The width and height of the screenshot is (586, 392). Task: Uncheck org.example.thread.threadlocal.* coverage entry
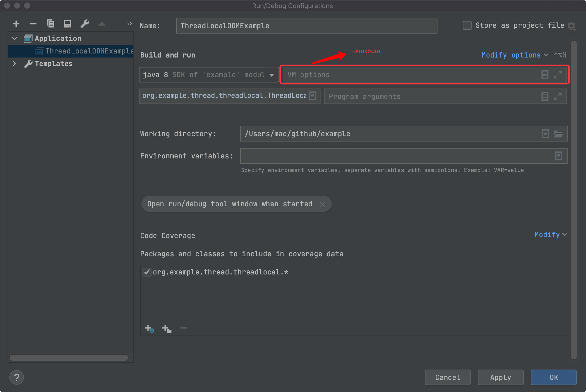coord(147,272)
